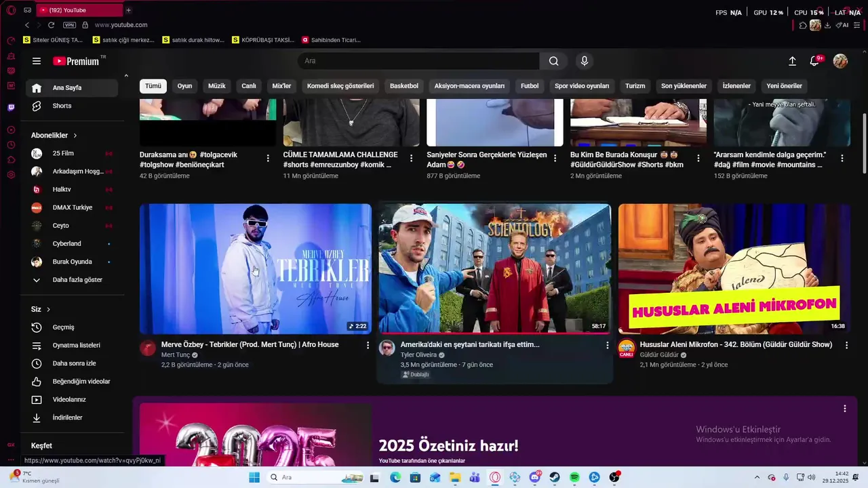Open the YouTube account avatar menu

840,61
